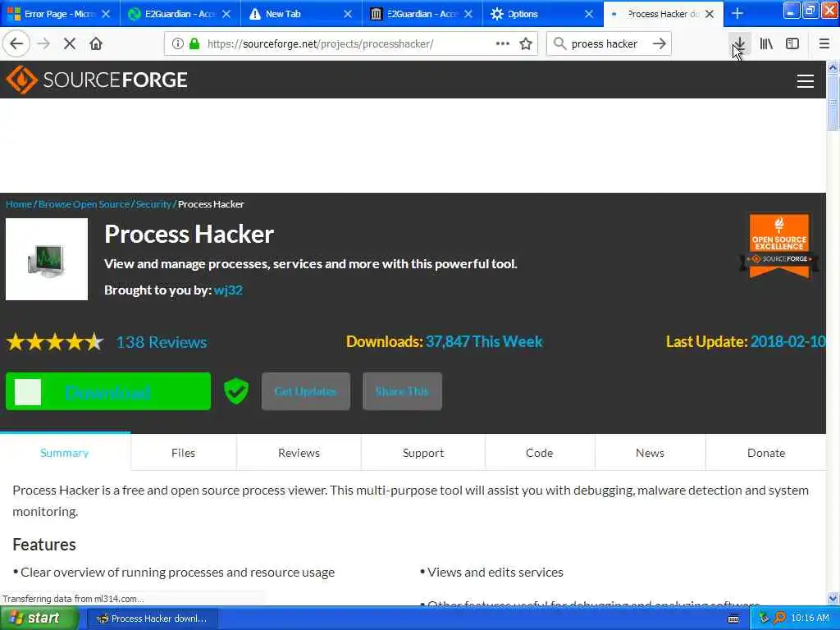Click the Open Source Excellence badge
Image resolution: width=840 pixels, height=630 pixels.
(x=779, y=246)
